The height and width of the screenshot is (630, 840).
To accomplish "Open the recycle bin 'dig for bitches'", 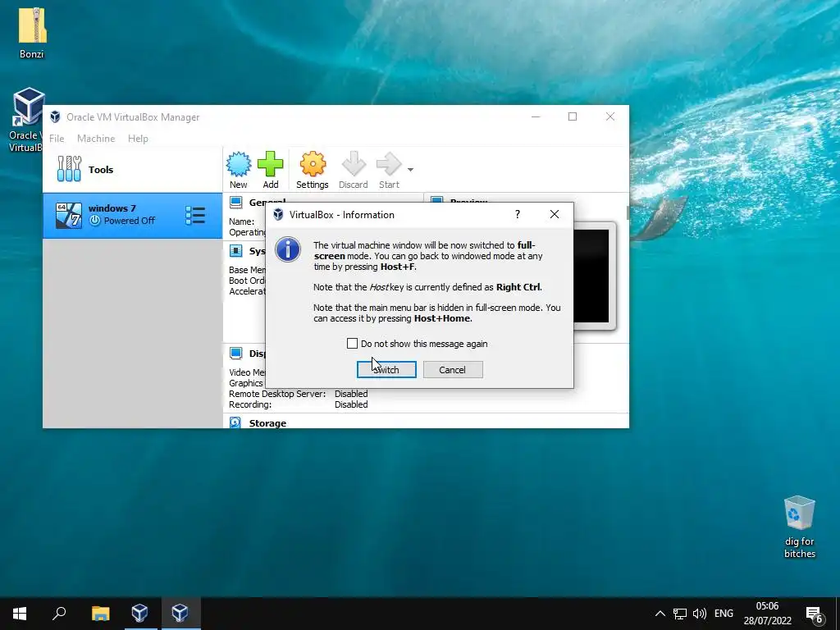I will [x=799, y=527].
